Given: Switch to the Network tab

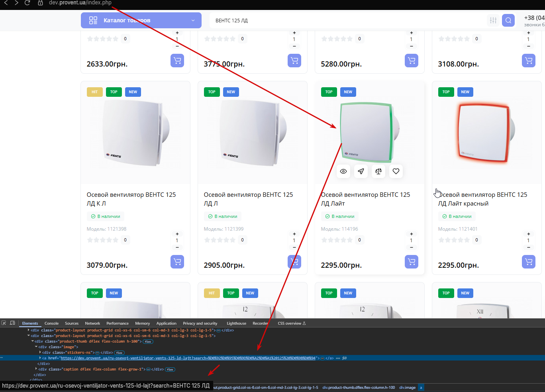Looking at the screenshot, I should pos(92,323).
